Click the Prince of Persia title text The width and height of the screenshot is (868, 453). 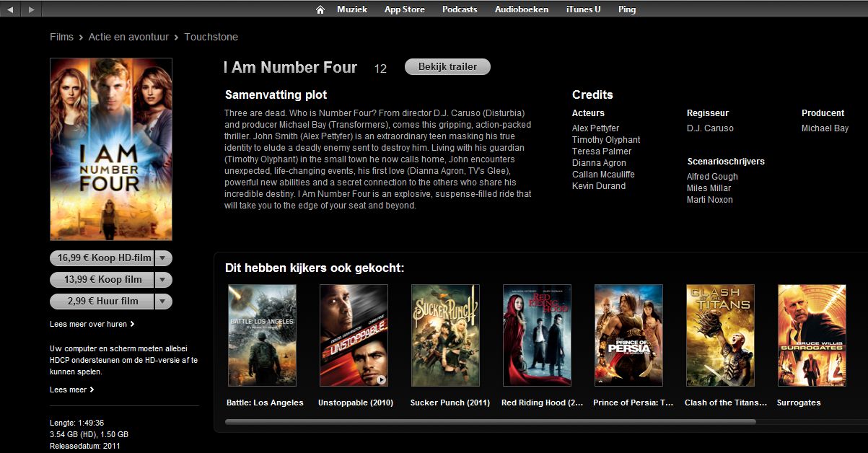[633, 403]
